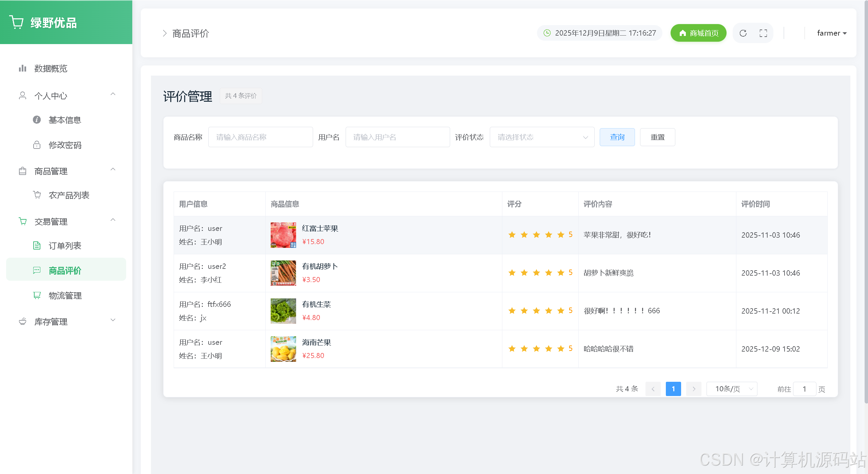Go to 修改密码 page

pos(65,145)
